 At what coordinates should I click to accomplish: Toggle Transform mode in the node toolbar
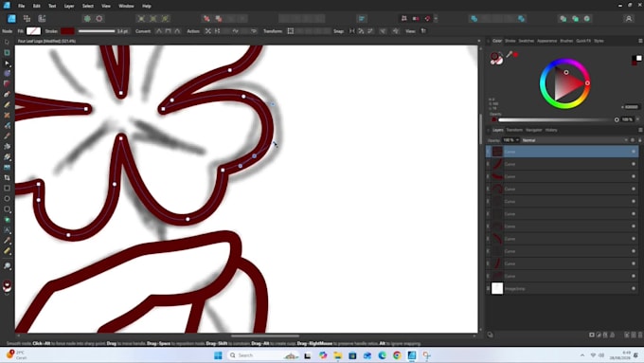pos(291,31)
